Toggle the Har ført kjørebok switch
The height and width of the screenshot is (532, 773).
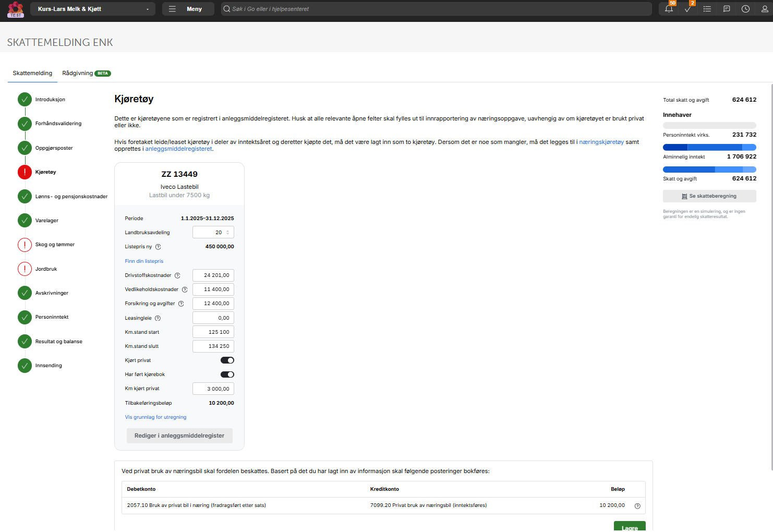click(x=227, y=374)
